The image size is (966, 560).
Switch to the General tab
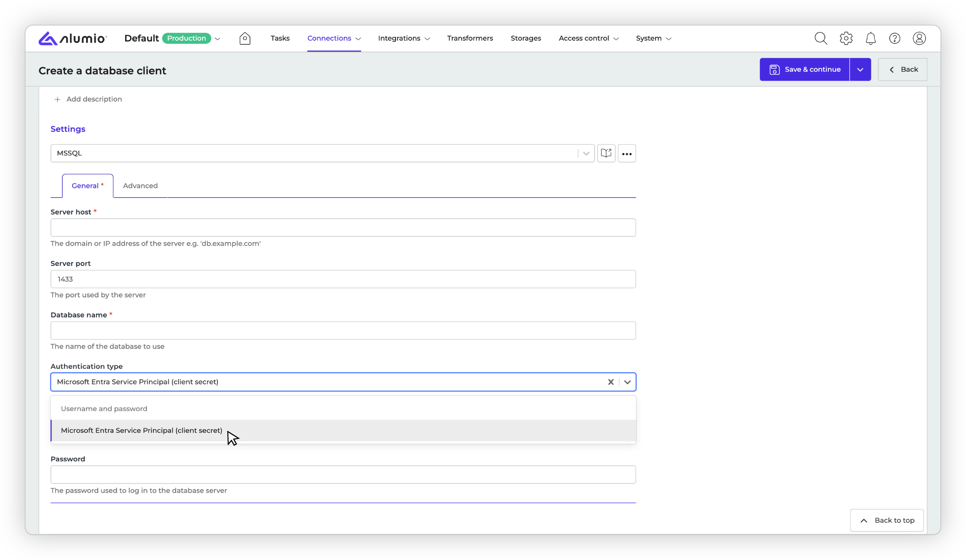(87, 185)
